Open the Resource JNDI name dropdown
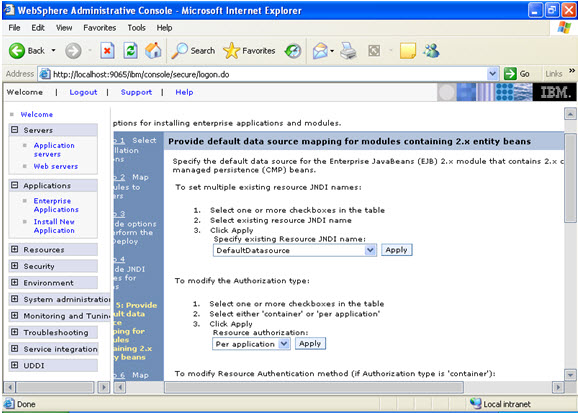The height and width of the screenshot is (413, 578). tap(370, 250)
